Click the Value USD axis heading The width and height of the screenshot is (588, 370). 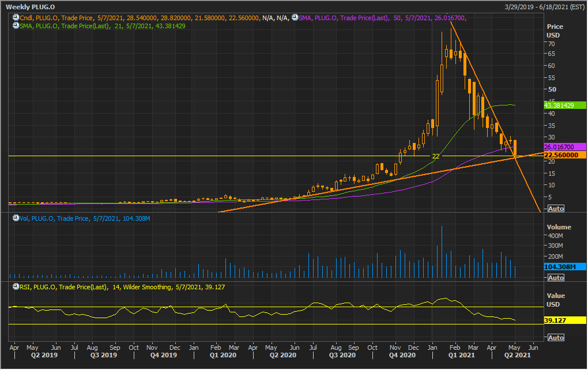tap(556, 300)
